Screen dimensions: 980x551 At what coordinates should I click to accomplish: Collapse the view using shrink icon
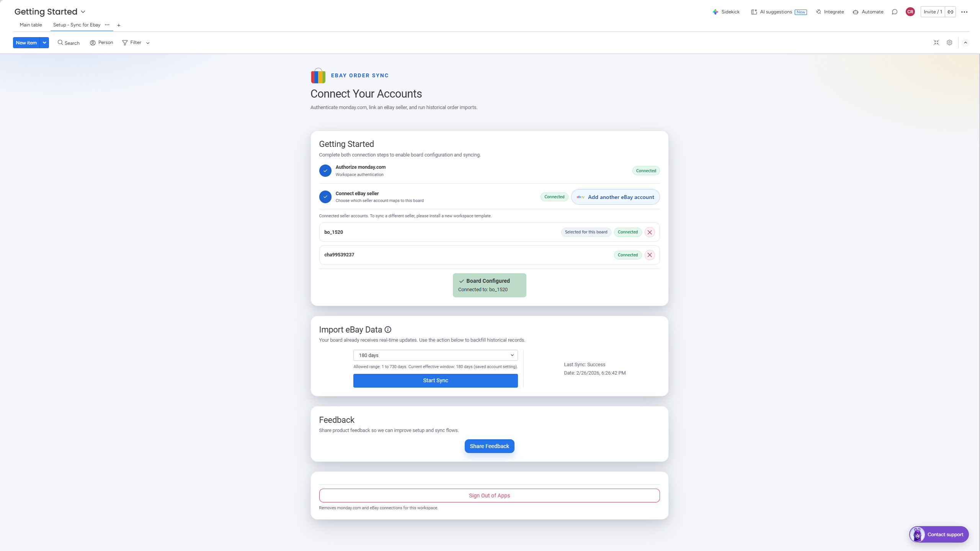[936, 42]
